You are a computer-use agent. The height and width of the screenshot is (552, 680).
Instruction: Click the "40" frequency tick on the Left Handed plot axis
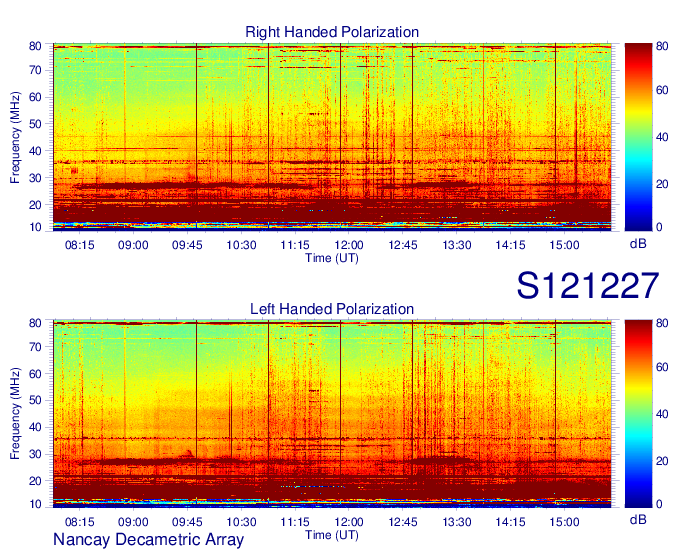click(x=35, y=428)
